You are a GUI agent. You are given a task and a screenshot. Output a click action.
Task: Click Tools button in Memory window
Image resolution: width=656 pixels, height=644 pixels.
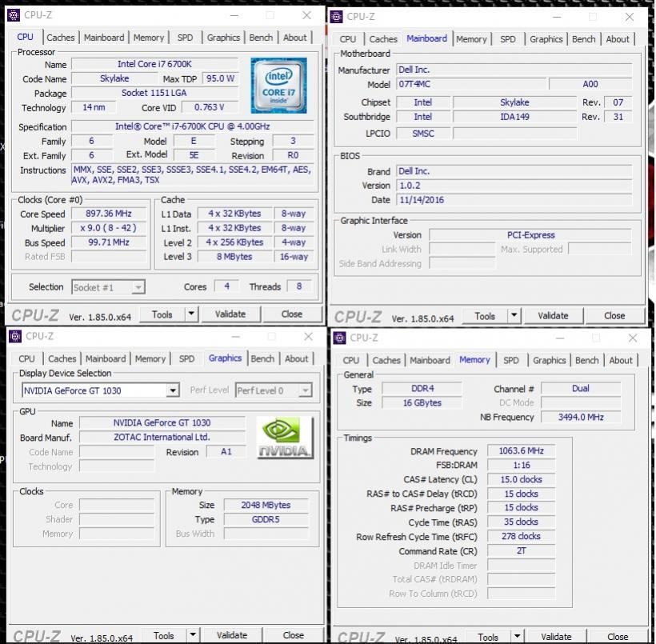[488, 637]
